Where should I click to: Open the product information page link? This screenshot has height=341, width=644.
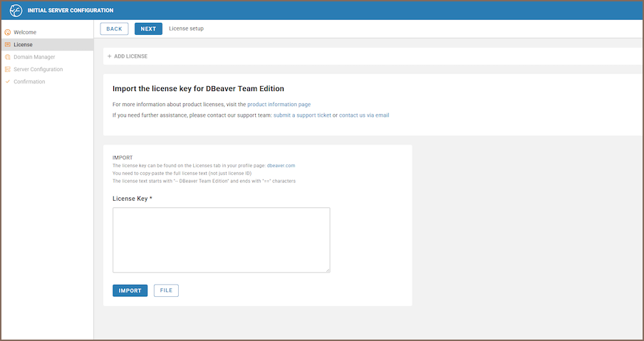[x=279, y=105]
